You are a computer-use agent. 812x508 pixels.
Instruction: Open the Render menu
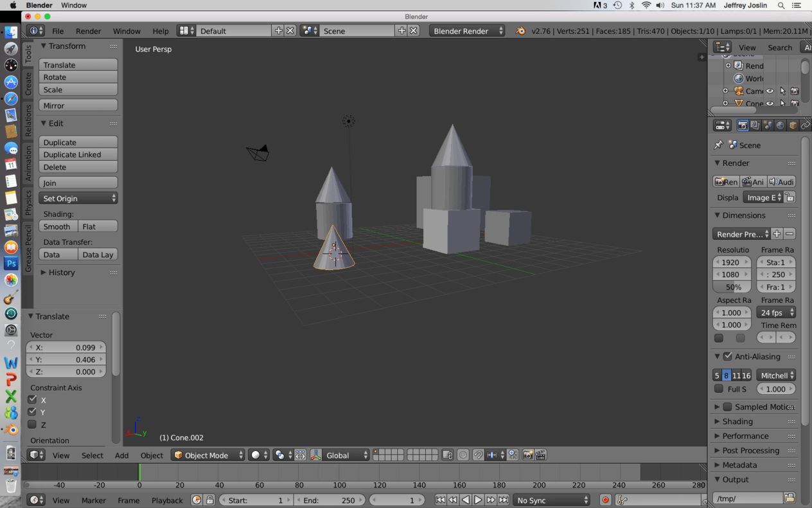[x=88, y=31]
